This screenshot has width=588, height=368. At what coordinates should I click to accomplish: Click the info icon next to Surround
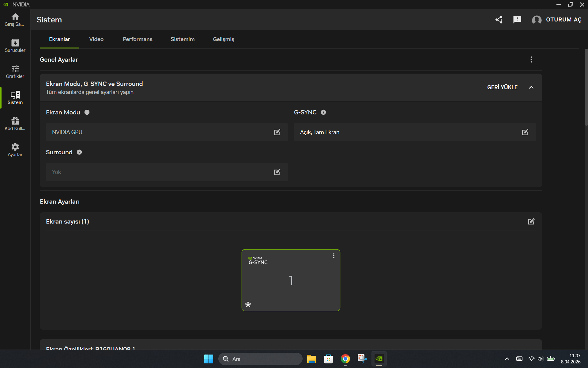point(79,152)
